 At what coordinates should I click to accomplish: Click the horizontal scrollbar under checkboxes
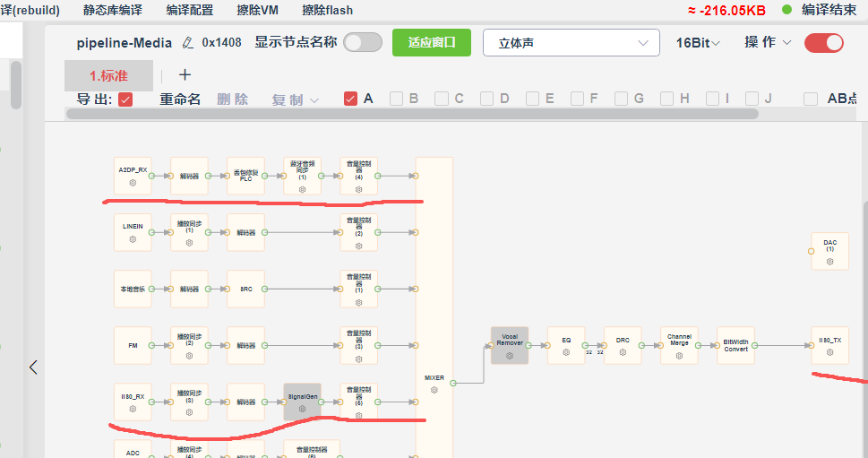click(412, 114)
